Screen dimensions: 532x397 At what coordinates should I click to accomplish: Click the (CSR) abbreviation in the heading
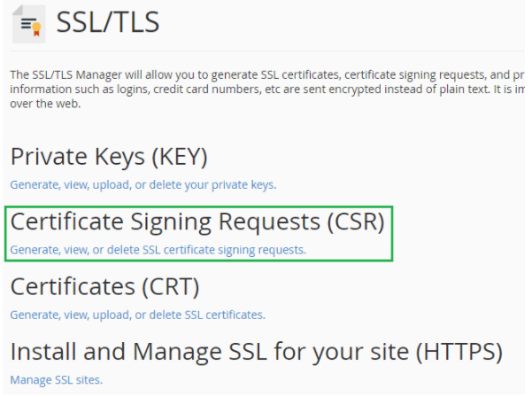355,222
